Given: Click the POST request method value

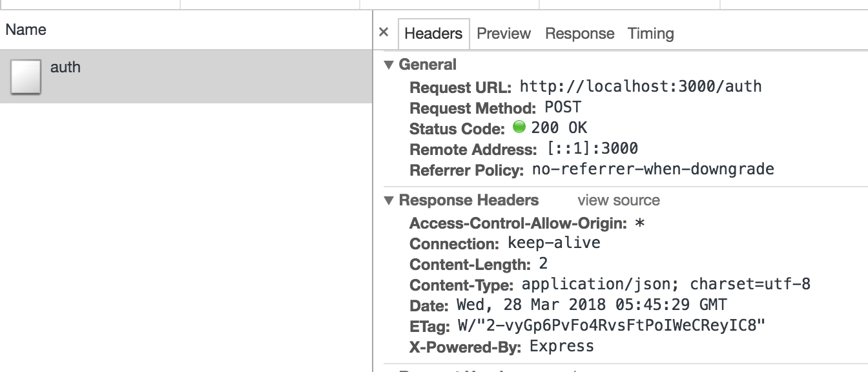Looking at the screenshot, I should click(563, 107).
